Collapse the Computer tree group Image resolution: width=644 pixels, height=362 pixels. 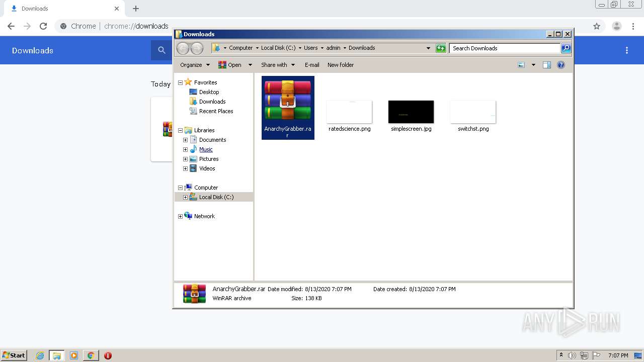point(180,188)
